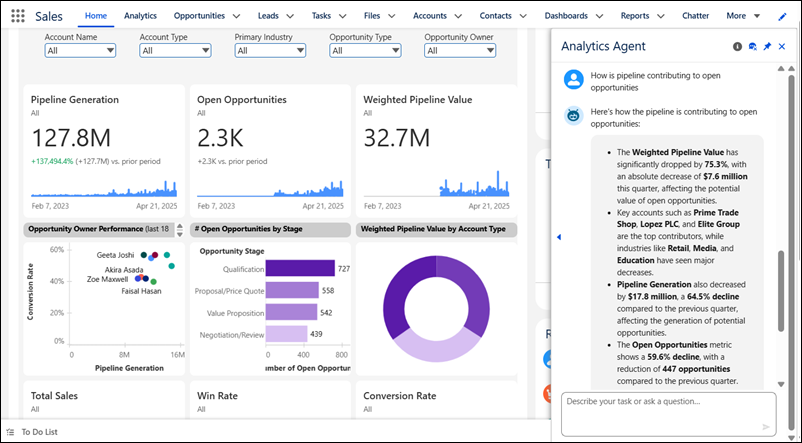Open the Account Type filter dropdown
This screenshot has width=802, height=443.
pyautogui.click(x=175, y=51)
